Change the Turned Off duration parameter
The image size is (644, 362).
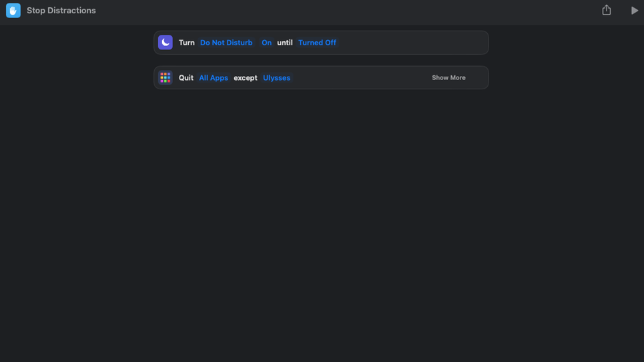(317, 43)
